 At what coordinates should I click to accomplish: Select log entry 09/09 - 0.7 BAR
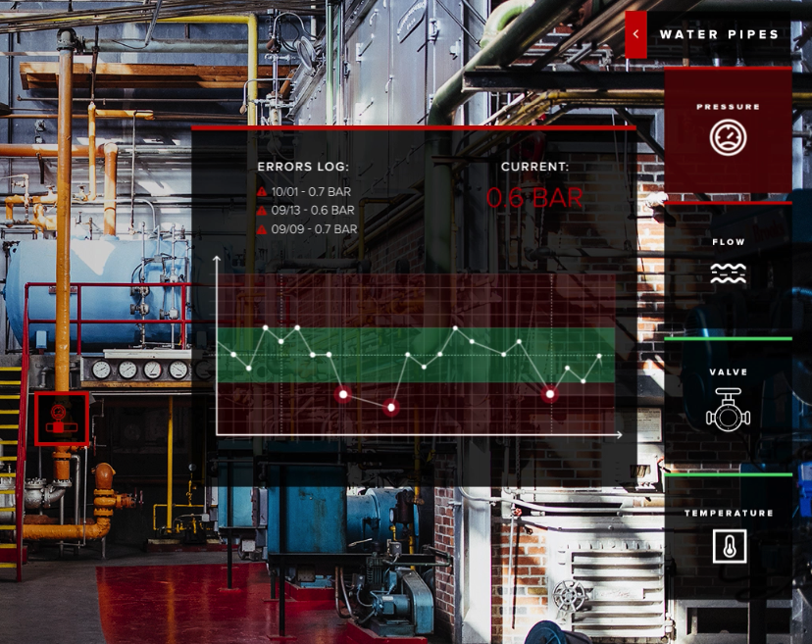pos(315,228)
